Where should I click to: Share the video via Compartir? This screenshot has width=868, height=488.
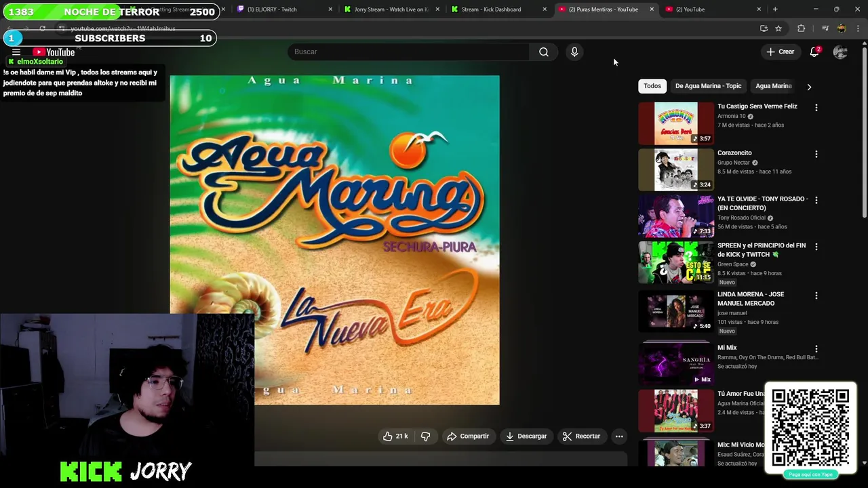468,436
